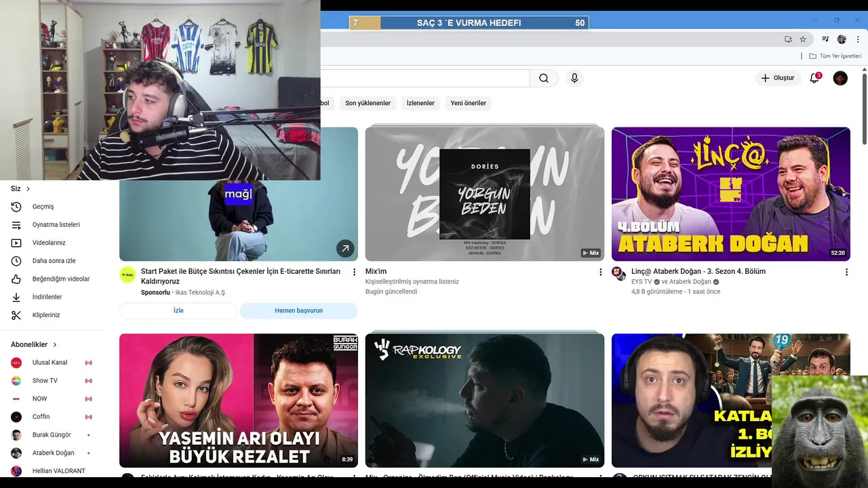Click Hemen başvurun on the ad
The image size is (868, 488).
299,310
